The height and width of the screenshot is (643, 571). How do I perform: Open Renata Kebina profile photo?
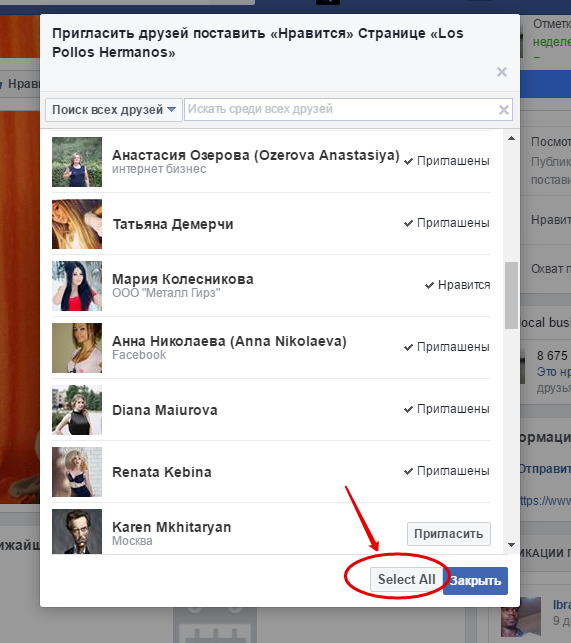coord(77,472)
